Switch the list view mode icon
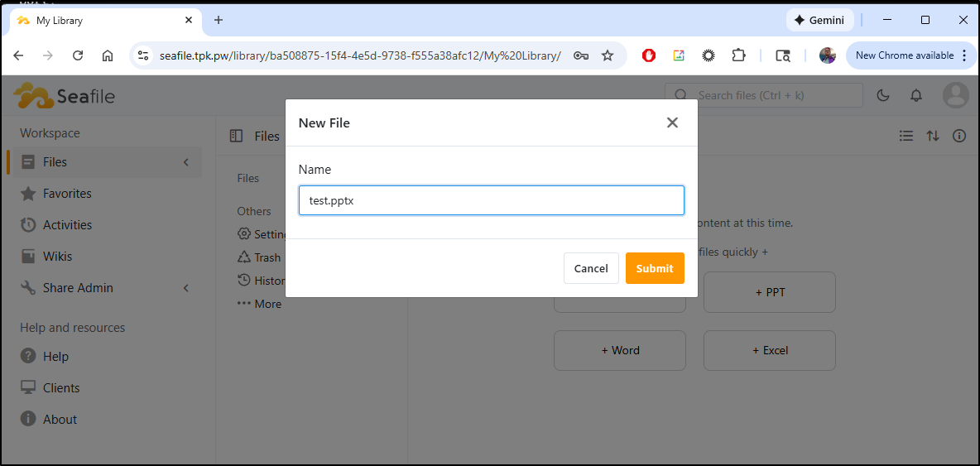Screen dimensions: 980x466 click(906, 136)
